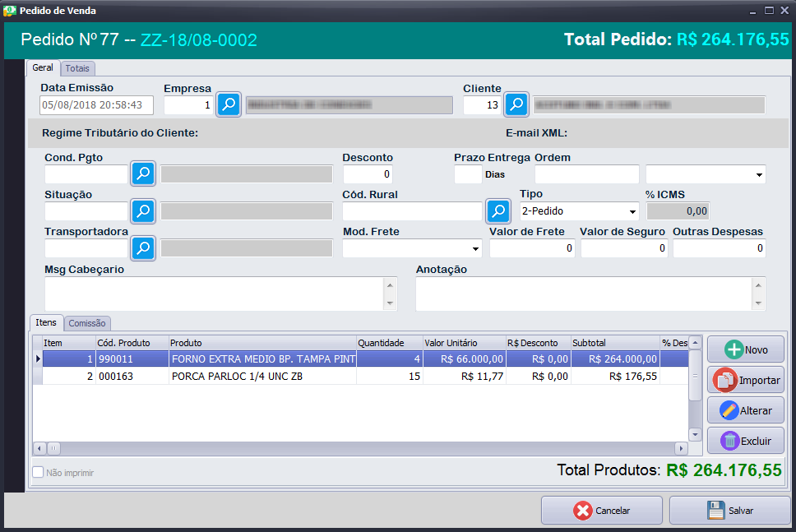Open the Cód. Rural search lookup
The width and height of the screenshot is (796, 532).
click(x=498, y=211)
